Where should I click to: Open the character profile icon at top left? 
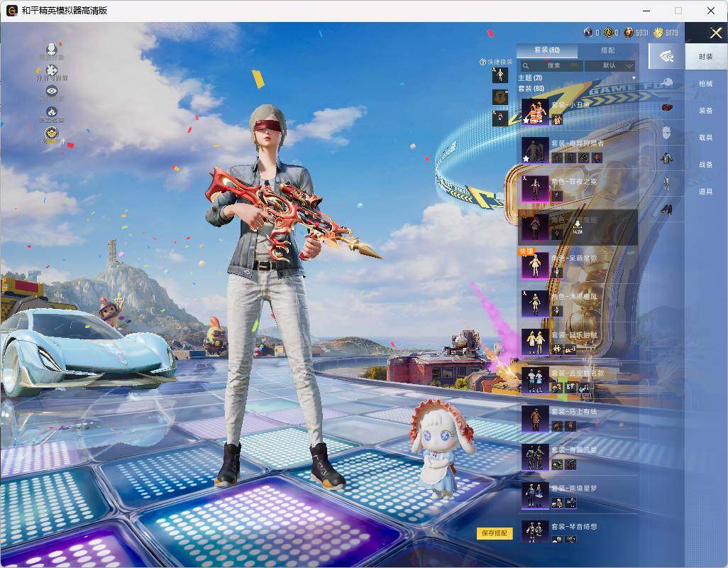pos(52,49)
